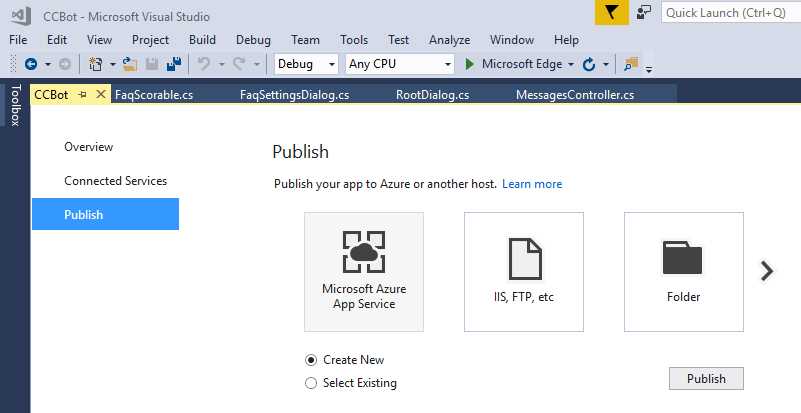
Task: Open the Test menu
Action: tap(398, 40)
